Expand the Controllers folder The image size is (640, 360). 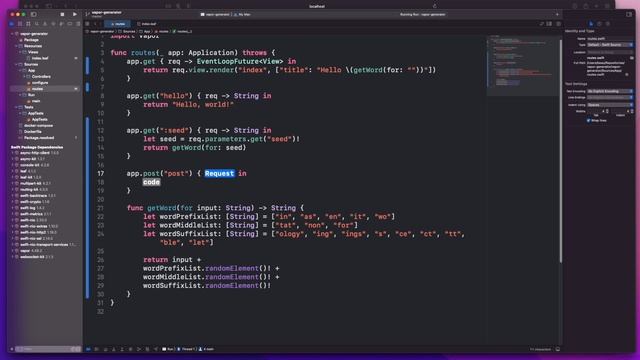tap(24, 77)
